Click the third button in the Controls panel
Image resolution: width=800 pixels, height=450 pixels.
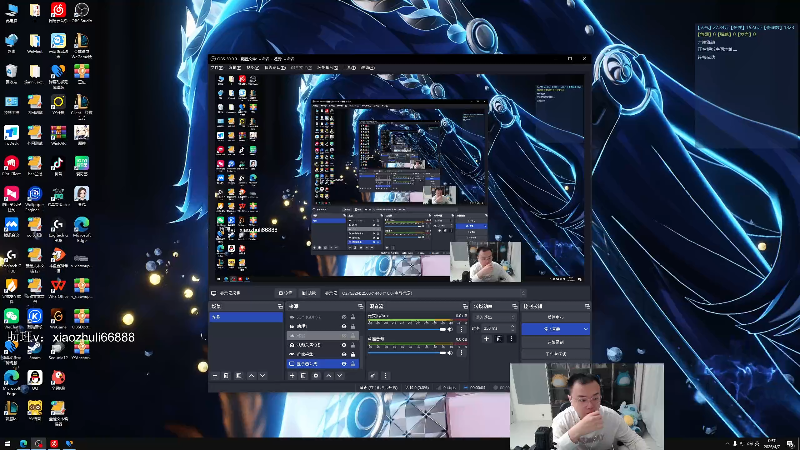point(556,342)
